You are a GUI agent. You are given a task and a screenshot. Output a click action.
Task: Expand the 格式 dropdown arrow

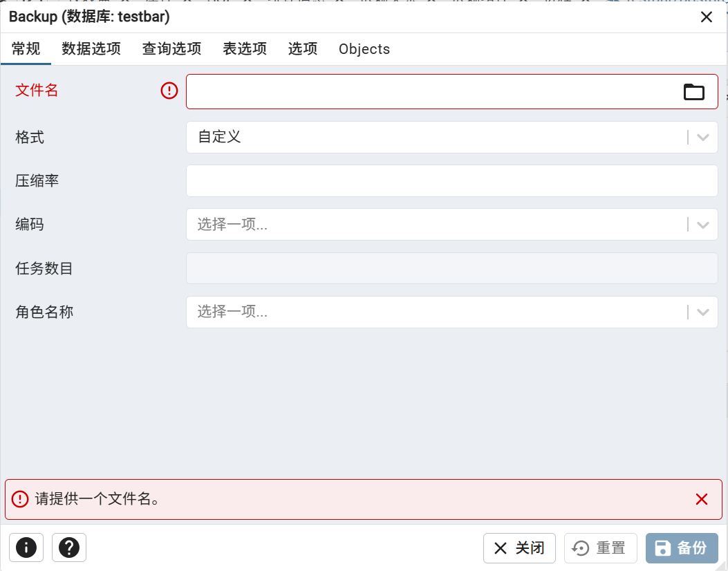pyautogui.click(x=703, y=137)
